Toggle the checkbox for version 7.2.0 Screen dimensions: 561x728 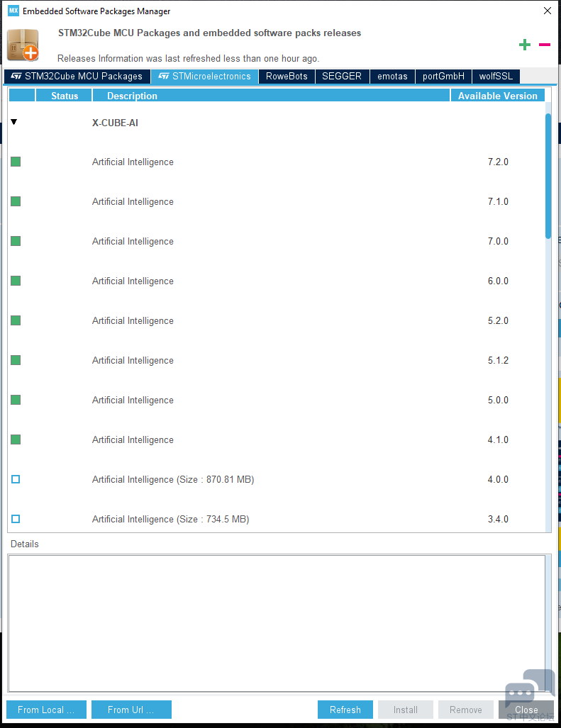tap(16, 162)
